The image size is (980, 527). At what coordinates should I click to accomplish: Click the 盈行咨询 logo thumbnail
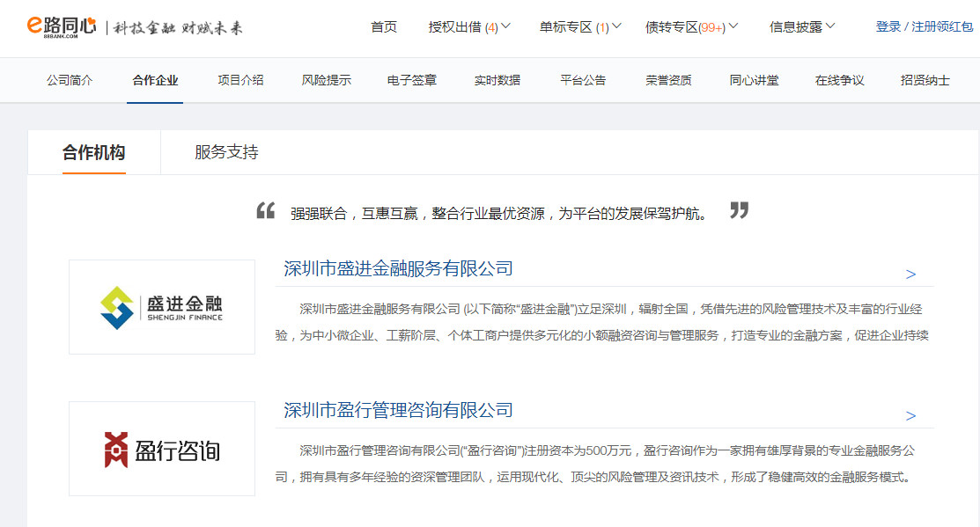click(x=162, y=449)
